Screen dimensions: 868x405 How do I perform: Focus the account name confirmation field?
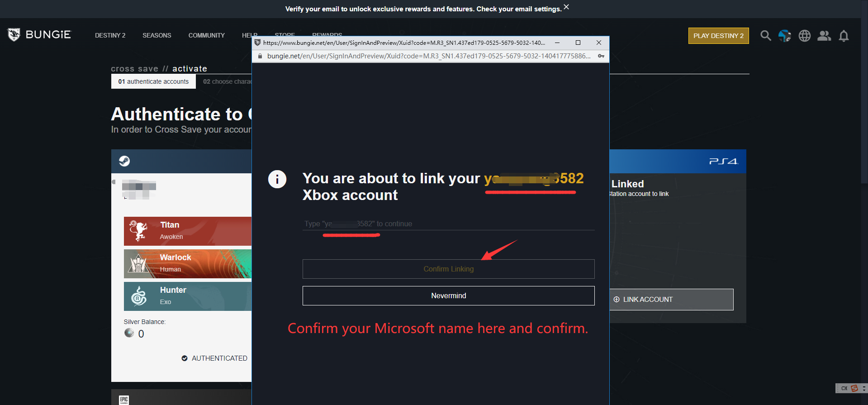pos(448,224)
